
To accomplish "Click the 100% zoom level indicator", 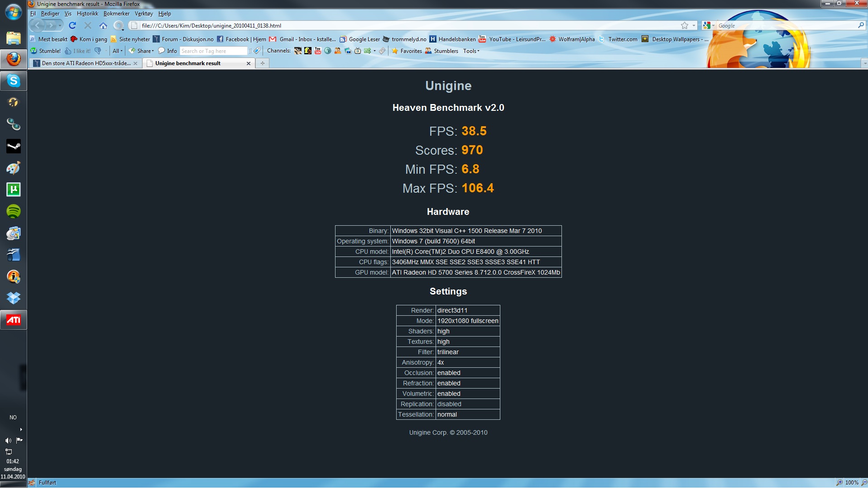I will point(851,483).
